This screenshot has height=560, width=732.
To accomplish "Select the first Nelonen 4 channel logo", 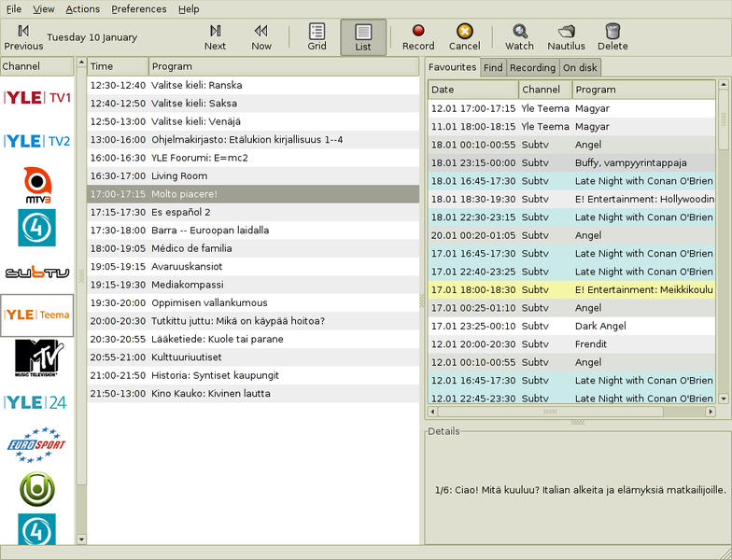I will [37, 228].
